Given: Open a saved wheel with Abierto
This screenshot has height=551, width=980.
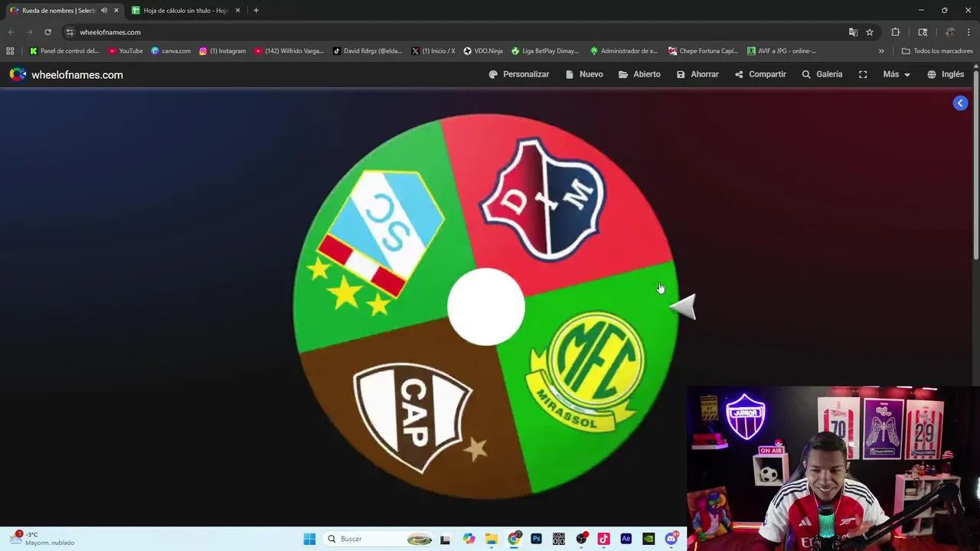Looking at the screenshot, I should pos(639,74).
